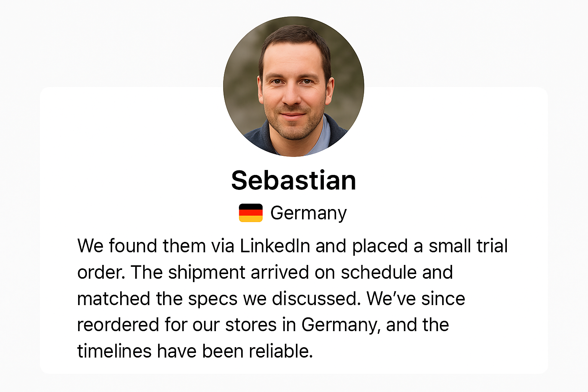588x392 pixels.
Task: Click the German flag icon
Action: point(251,213)
